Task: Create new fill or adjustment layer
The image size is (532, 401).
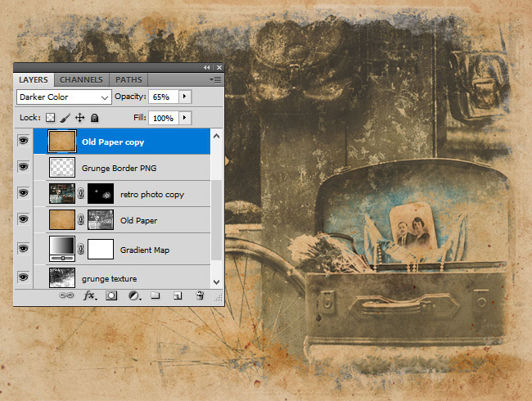Action: (133, 296)
